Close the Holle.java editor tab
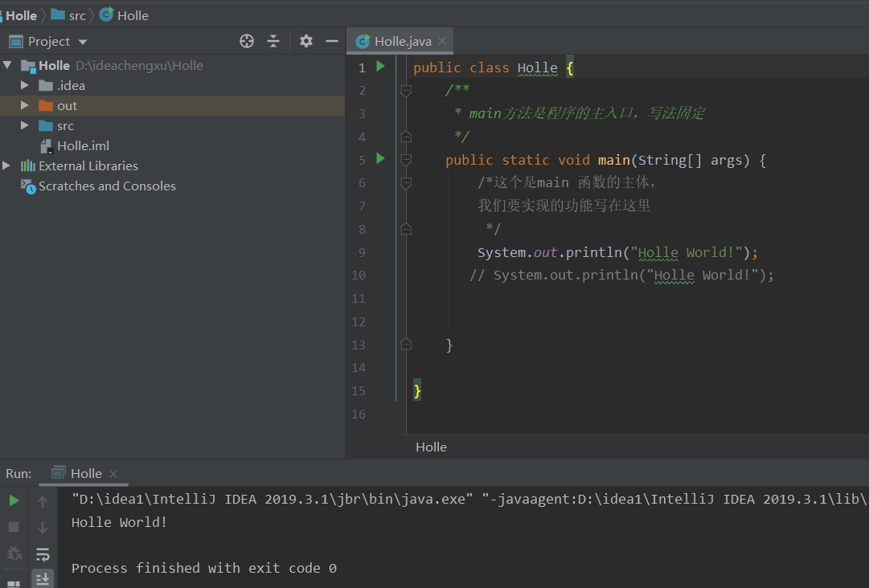869x588 pixels. click(x=442, y=41)
